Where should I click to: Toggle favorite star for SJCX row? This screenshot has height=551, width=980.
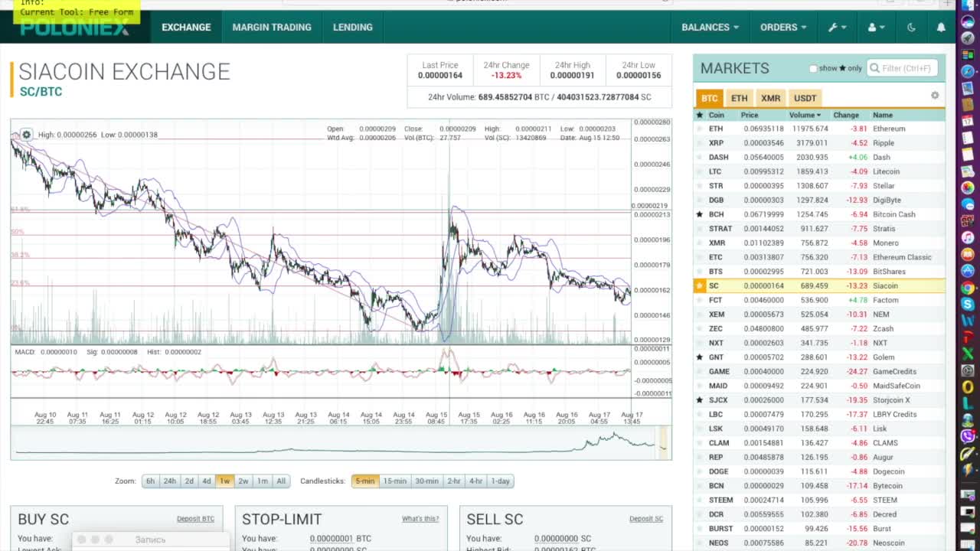click(699, 400)
